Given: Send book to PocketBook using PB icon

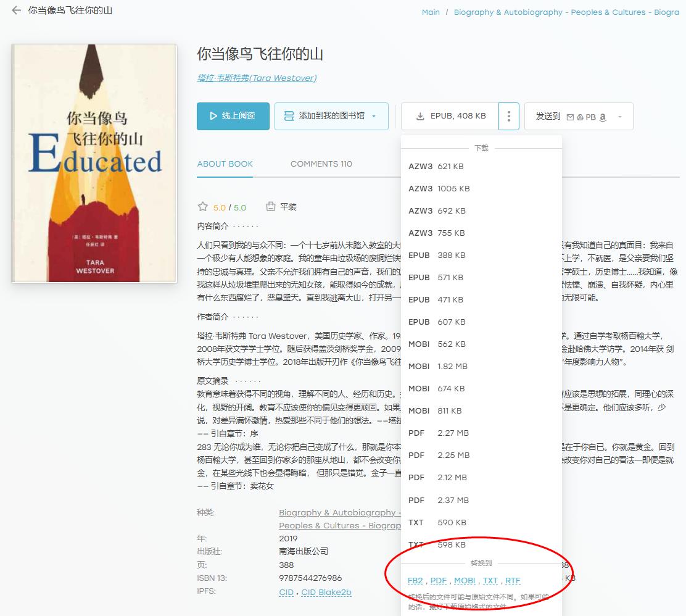Looking at the screenshot, I should (592, 117).
